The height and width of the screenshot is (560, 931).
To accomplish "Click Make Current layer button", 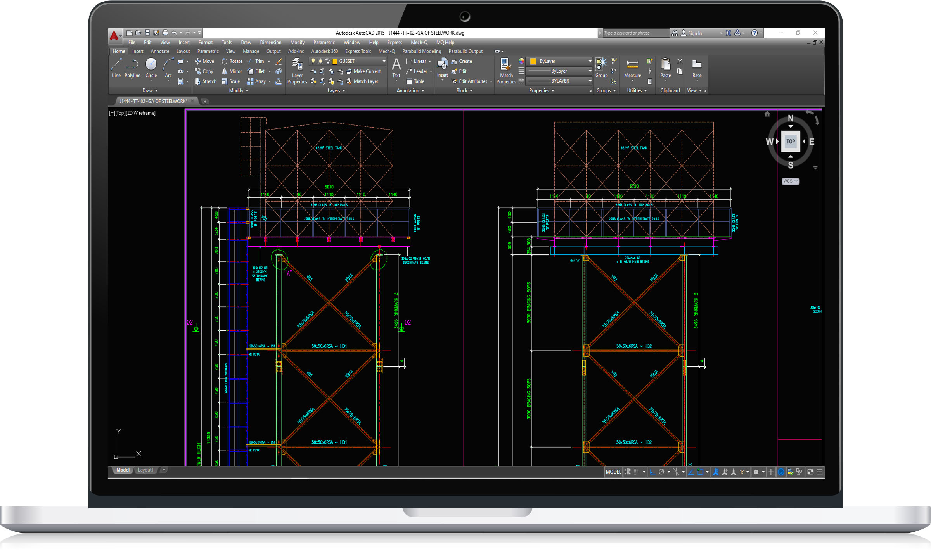I will [363, 71].
